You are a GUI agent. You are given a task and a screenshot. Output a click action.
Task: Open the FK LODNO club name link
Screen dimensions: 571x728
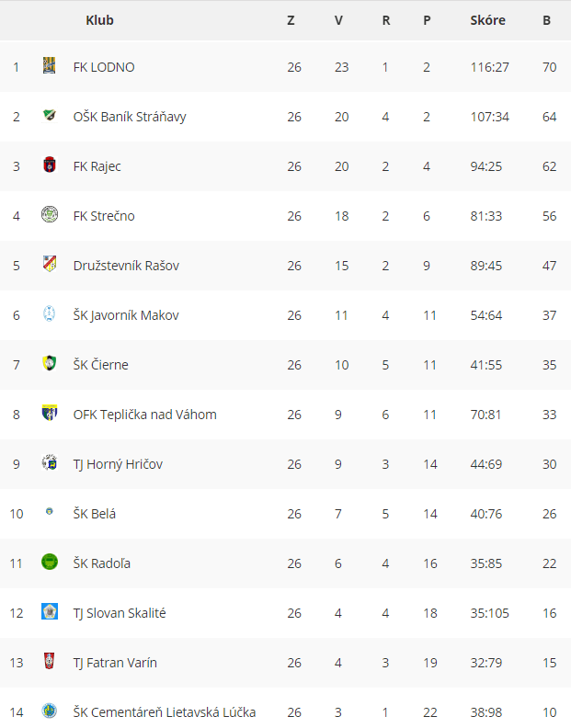[104, 67]
